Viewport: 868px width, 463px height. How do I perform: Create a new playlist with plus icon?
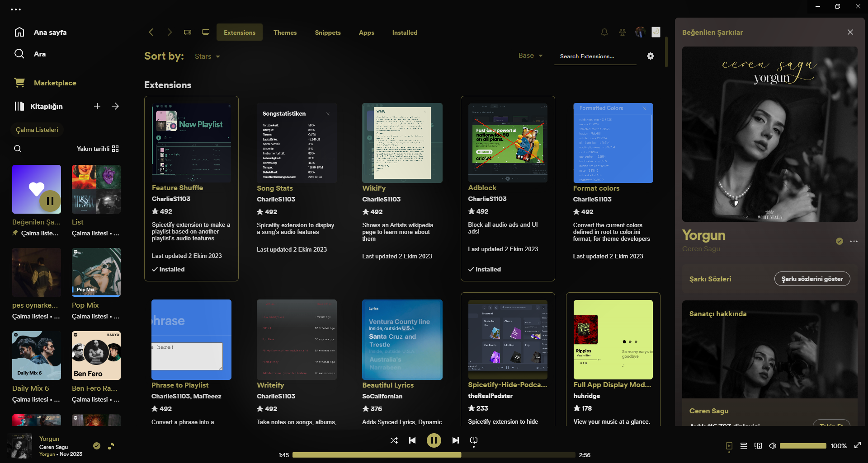(x=97, y=106)
